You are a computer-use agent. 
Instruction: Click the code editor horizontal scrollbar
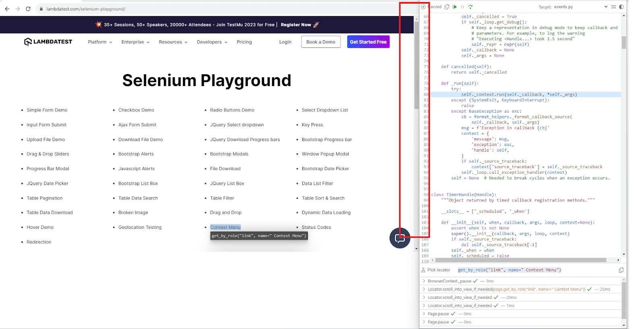coord(521,260)
